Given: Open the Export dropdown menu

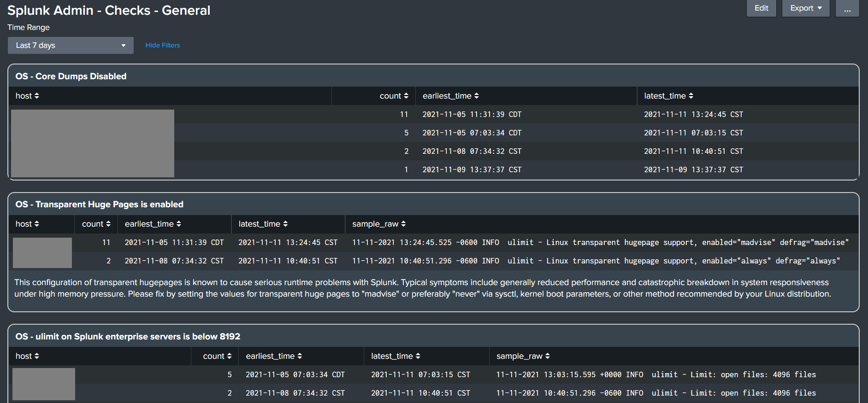Looking at the screenshot, I should (806, 8).
